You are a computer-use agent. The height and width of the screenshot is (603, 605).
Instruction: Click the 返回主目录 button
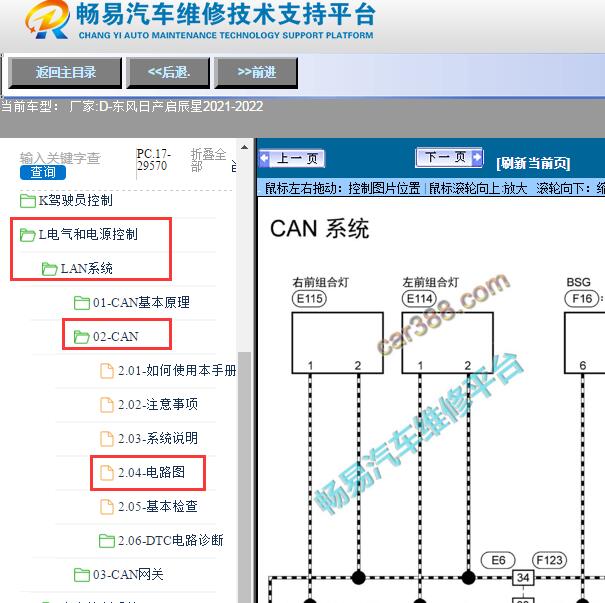coord(65,73)
